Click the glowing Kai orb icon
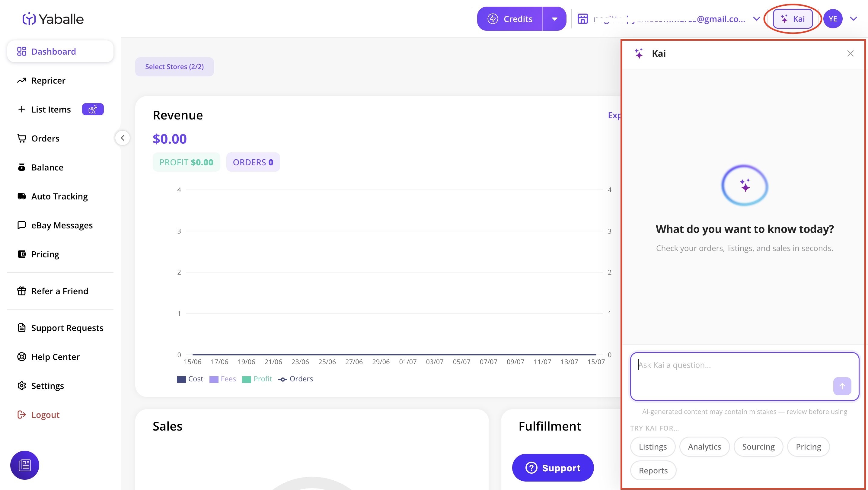This screenshot has height=490, width=868. point(745,185)
